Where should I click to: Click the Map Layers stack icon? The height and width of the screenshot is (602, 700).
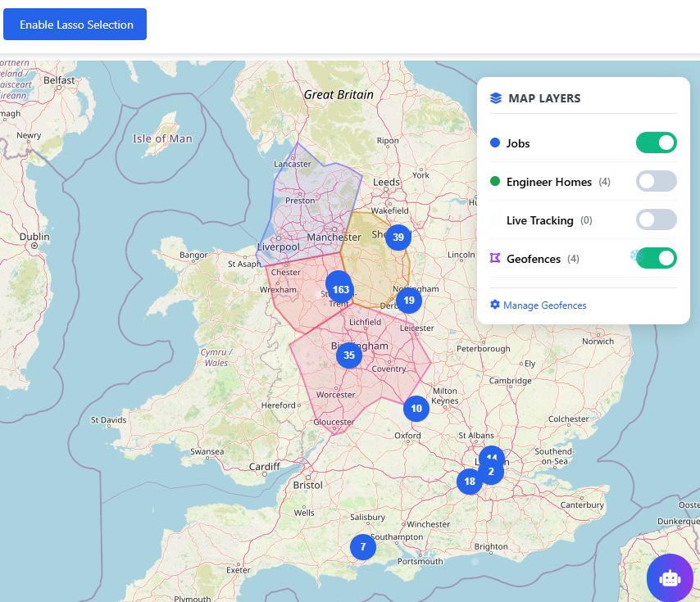point(496,98)
